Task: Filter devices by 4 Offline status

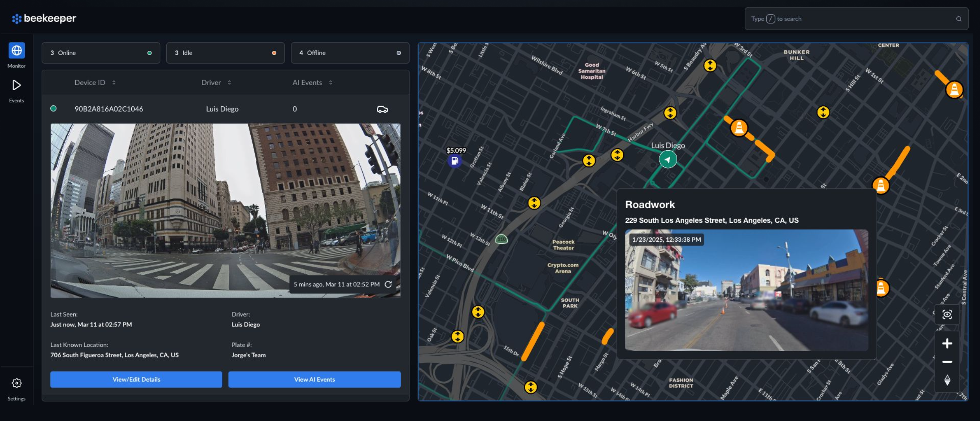Action: coord(350,53)
